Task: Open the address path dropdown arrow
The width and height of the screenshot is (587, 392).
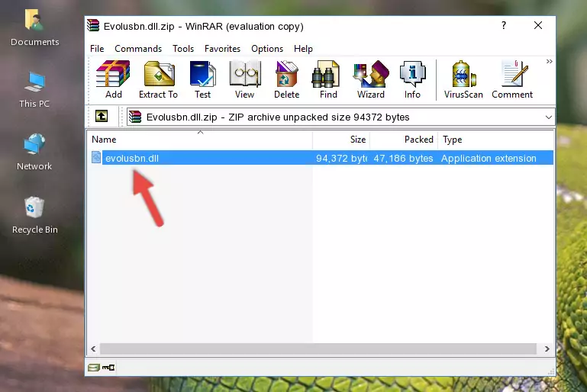Action: (x=548, y=117)
